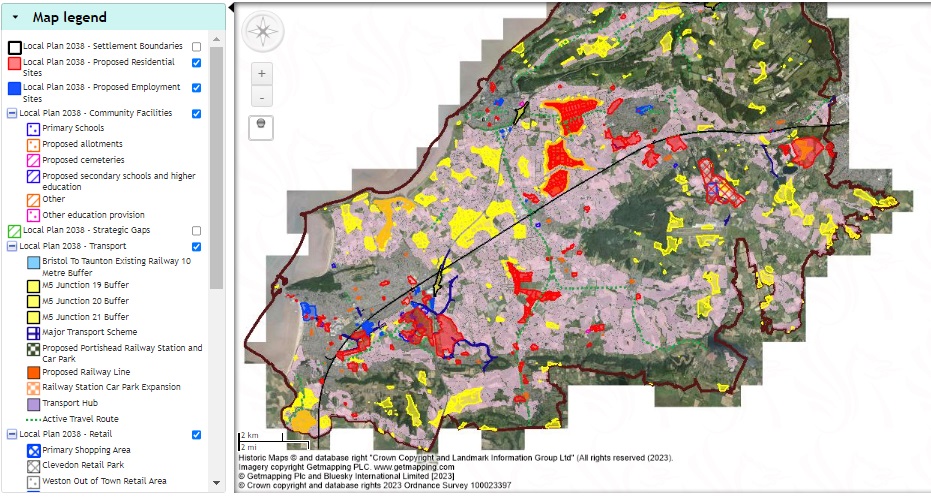The width and height of the screenshot is (931, 501).
Task: Select the Active Travel Route legend entry
Action: point(78,419)
